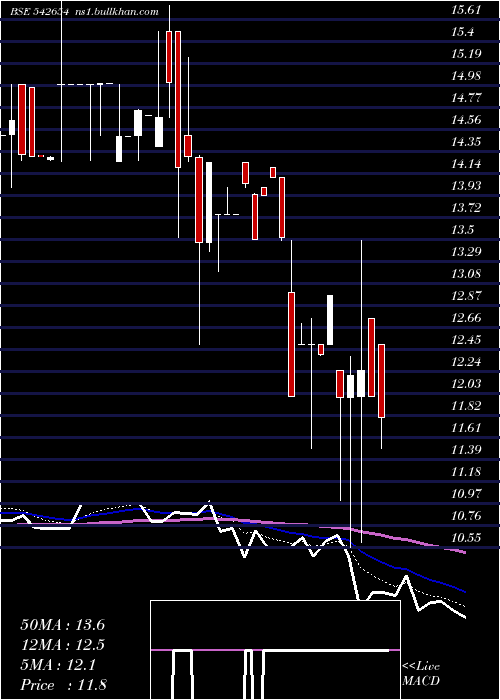
Task: Click the 12.87 price axis label
Action: point(466,296)
